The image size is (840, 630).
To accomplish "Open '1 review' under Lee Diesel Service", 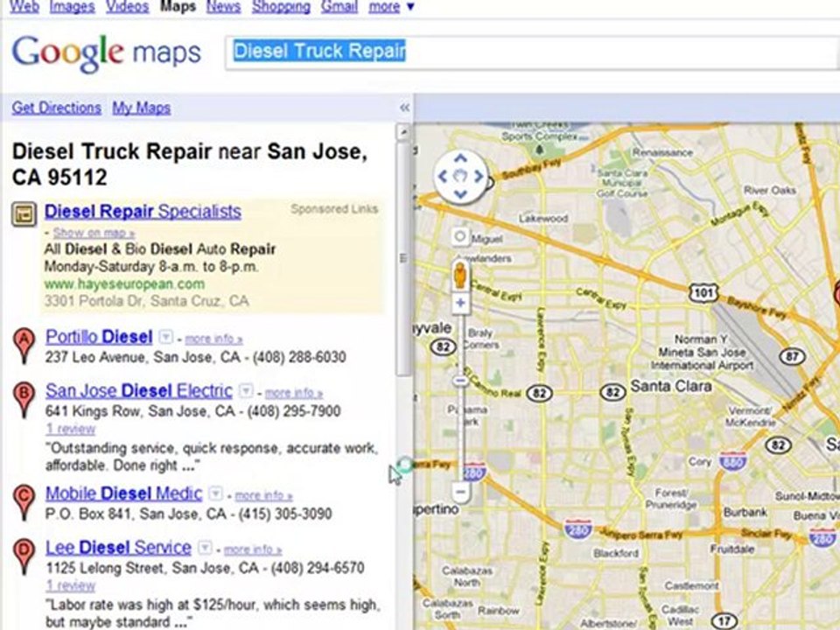I will [71, 585].
